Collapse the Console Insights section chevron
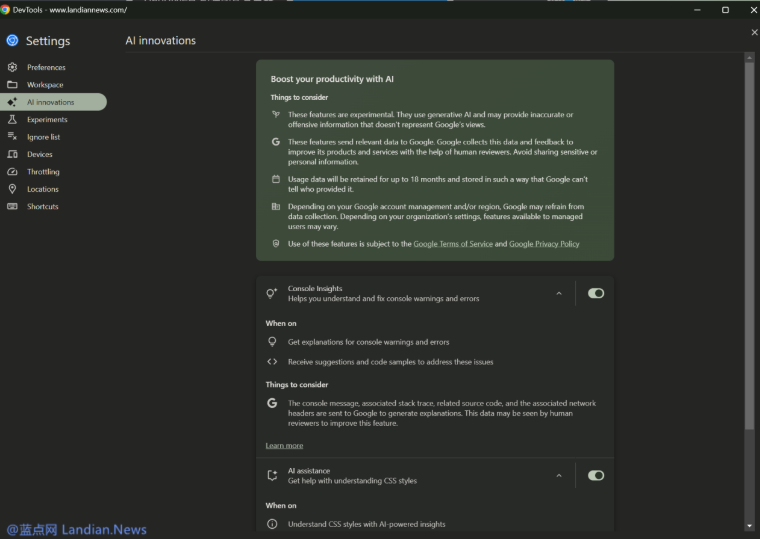 tap(559, 294)
